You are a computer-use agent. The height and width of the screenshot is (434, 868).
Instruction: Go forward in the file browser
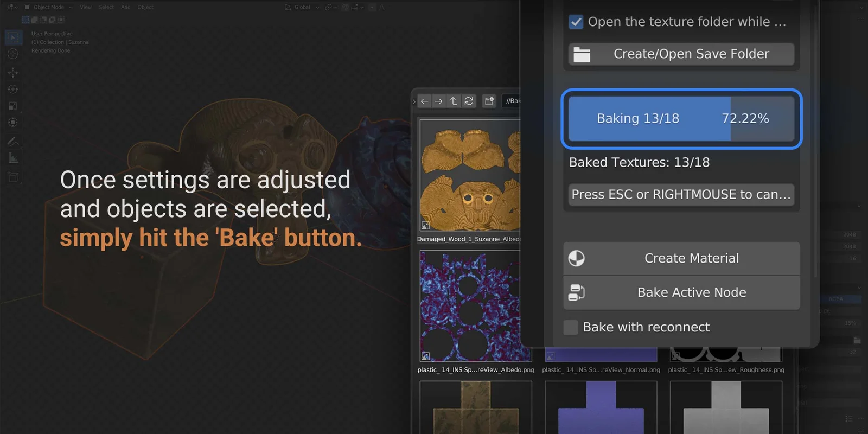coord(439,101)
